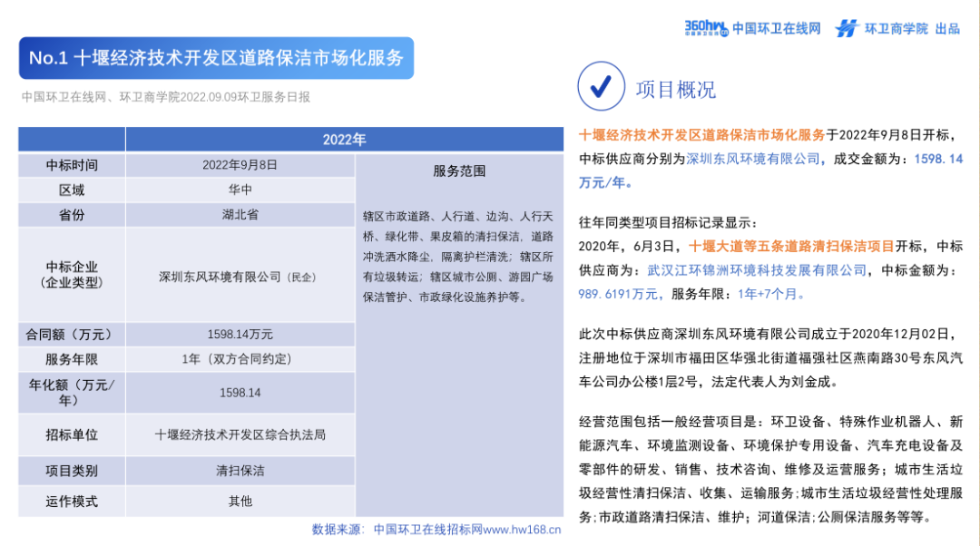Viewport: 980px width, 546px height.
Task: Select the 其他 cell
Action: click(240, 502)
